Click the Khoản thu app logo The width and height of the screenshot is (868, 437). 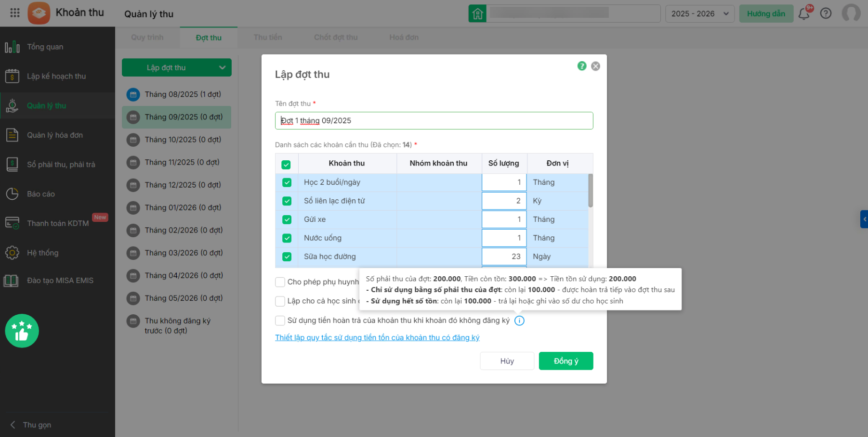(39, 13)
